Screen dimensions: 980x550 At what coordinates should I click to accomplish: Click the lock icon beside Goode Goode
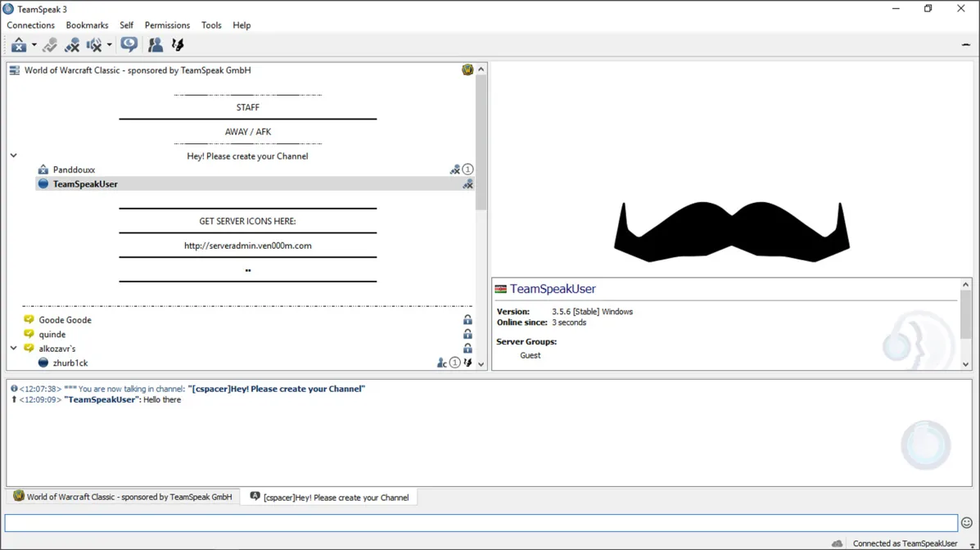[467, 320]
